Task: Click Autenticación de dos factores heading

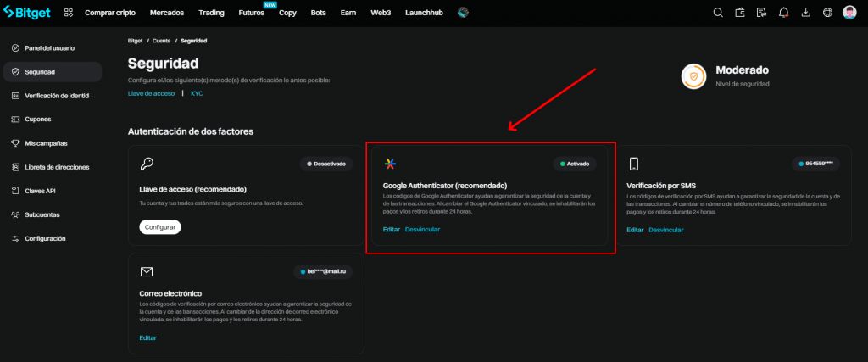Action: point(191,131)
